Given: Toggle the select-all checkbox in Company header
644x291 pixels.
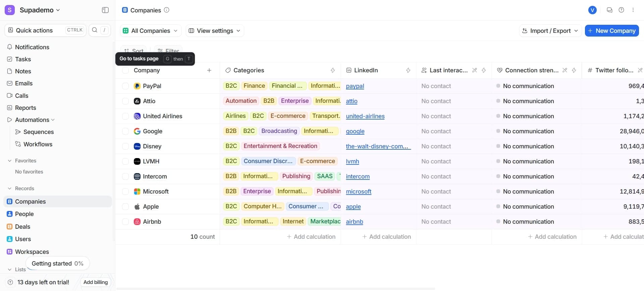Looking at the screenshot, I should [x=125, y=70].
